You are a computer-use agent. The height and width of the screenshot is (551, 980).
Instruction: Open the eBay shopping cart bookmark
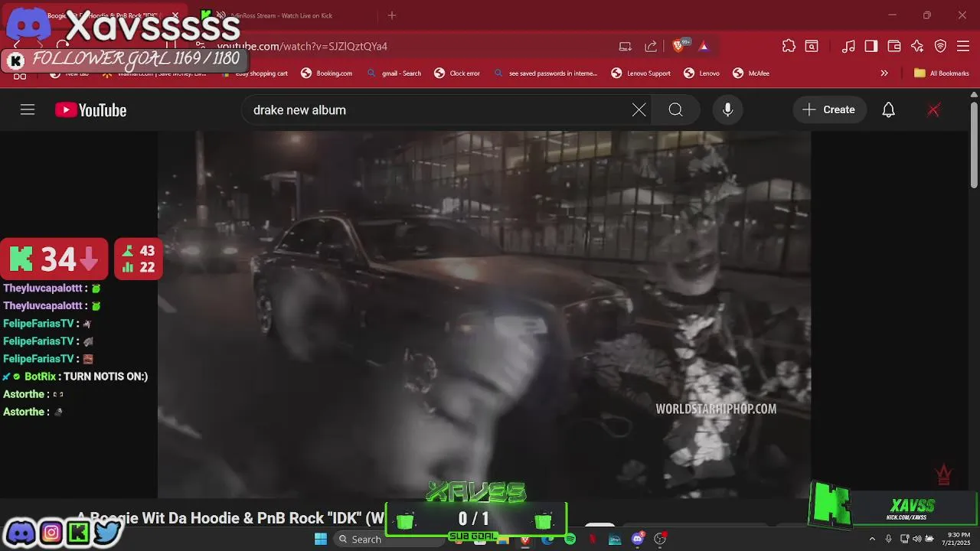coord(254,73)
